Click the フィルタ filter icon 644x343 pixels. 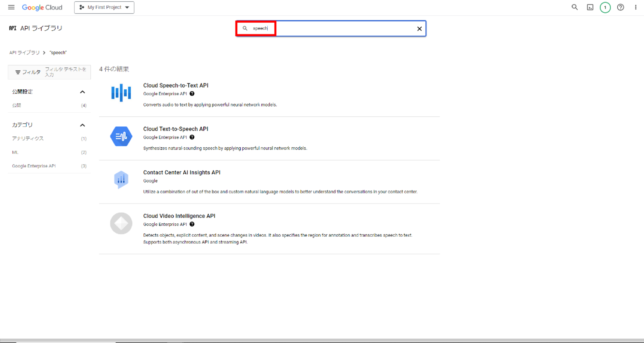coord(18,72)
